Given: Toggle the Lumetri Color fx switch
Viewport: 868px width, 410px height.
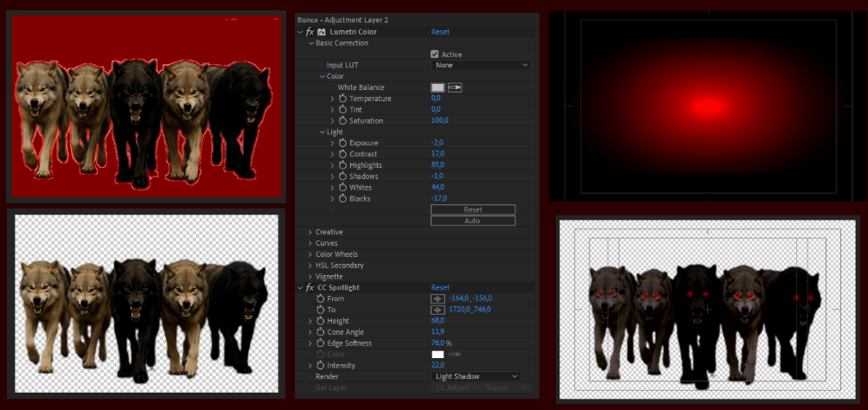Looking at the screenshot, I should 310,32.
